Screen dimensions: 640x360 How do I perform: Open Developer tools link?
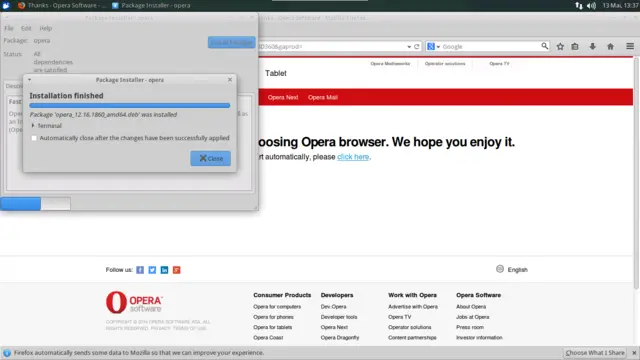[339, 317]
